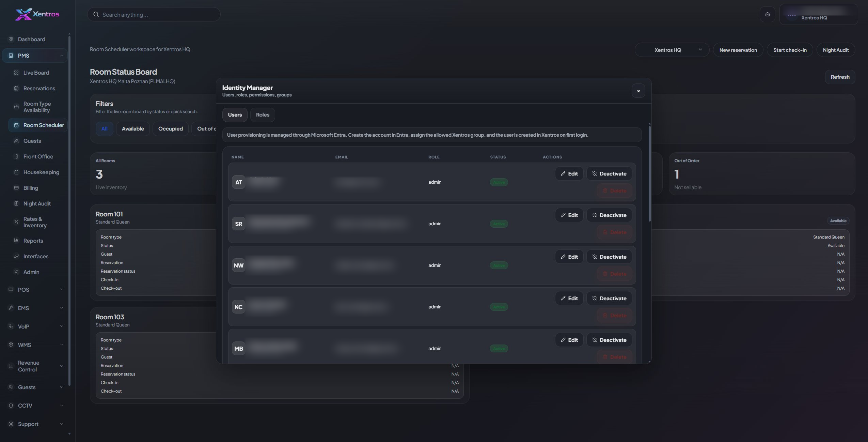The height and width of the screenshot is (442, 868).
Task: Deactivate the AT user
Action: 609,173
